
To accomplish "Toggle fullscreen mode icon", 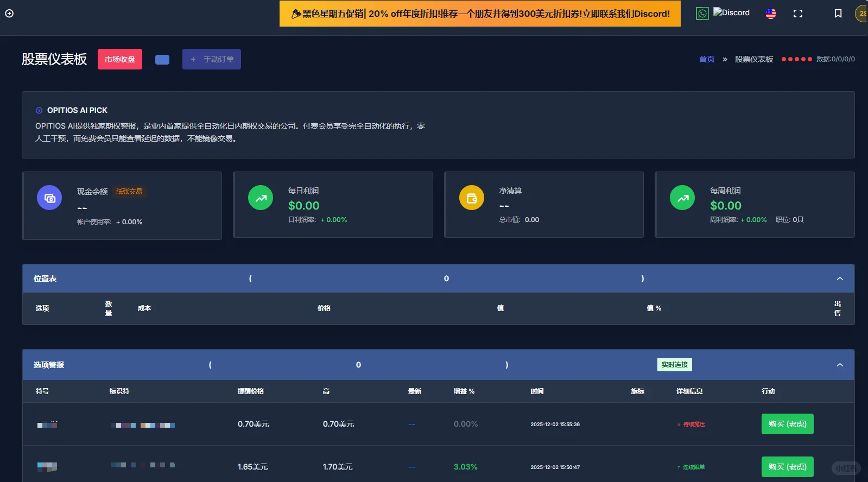I will [798, 14].
